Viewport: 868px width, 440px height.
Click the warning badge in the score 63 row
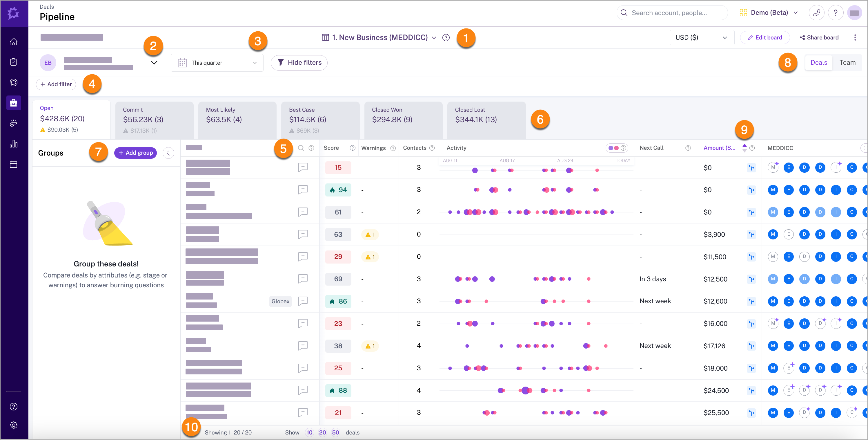click(x=370, y=235)
